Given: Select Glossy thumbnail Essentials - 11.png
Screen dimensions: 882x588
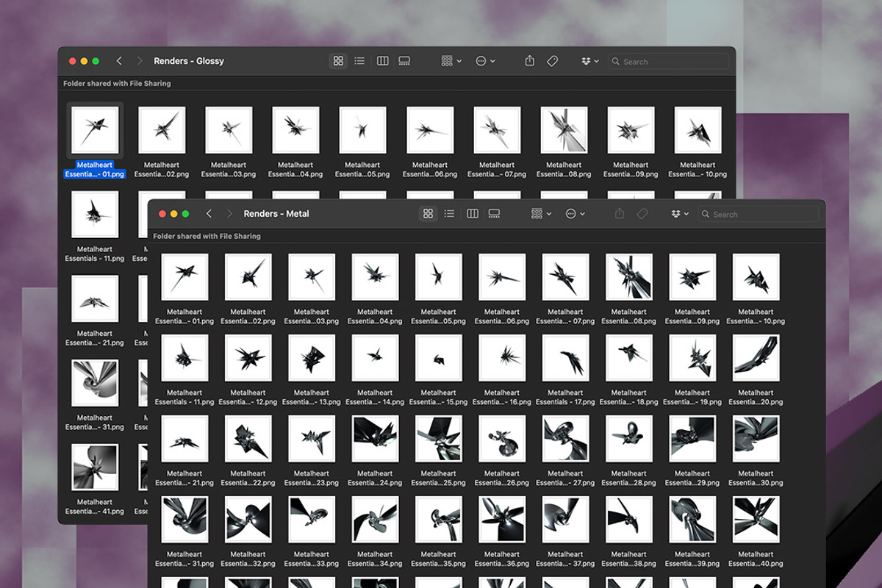Looking at the screenshot, I should [95, 215].
